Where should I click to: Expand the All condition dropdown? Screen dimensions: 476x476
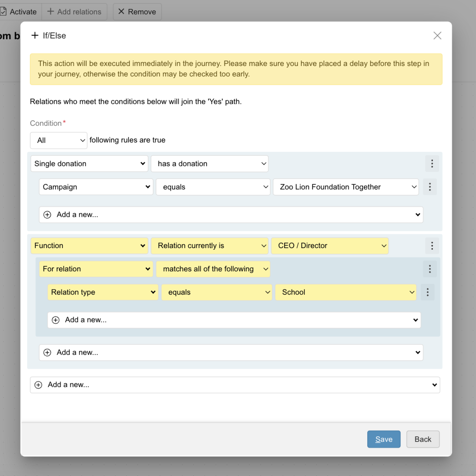tap(59, 140)
